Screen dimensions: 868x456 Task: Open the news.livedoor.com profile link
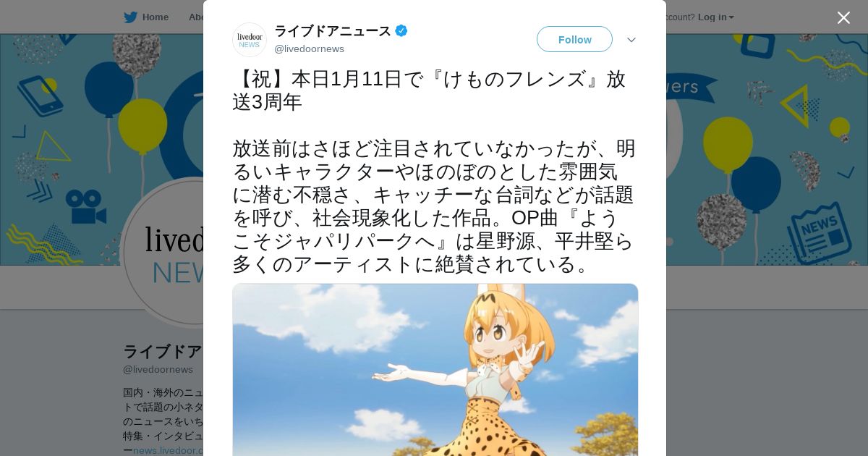pos(168,450)
